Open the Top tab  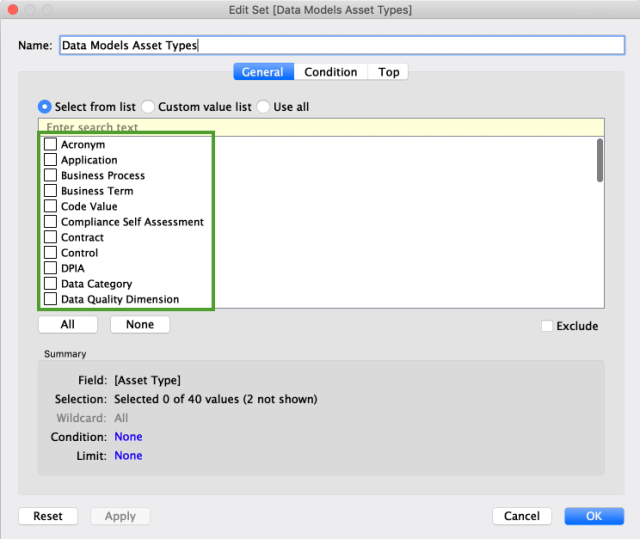coord(389,72)
